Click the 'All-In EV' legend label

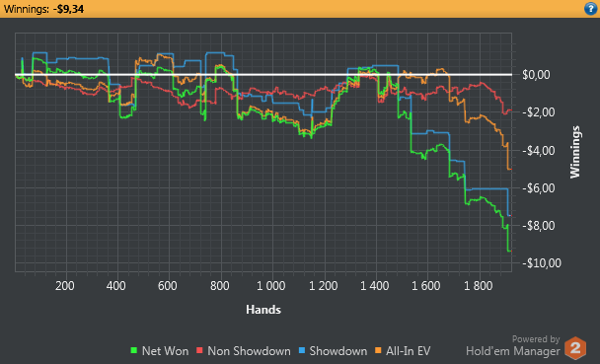[408, 351]
